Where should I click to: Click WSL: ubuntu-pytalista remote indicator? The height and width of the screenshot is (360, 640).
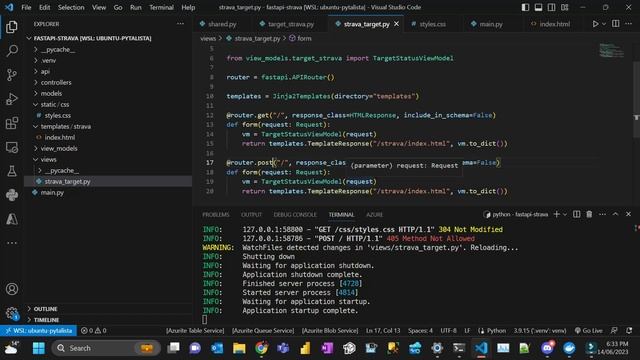click(x=39, y=331)
